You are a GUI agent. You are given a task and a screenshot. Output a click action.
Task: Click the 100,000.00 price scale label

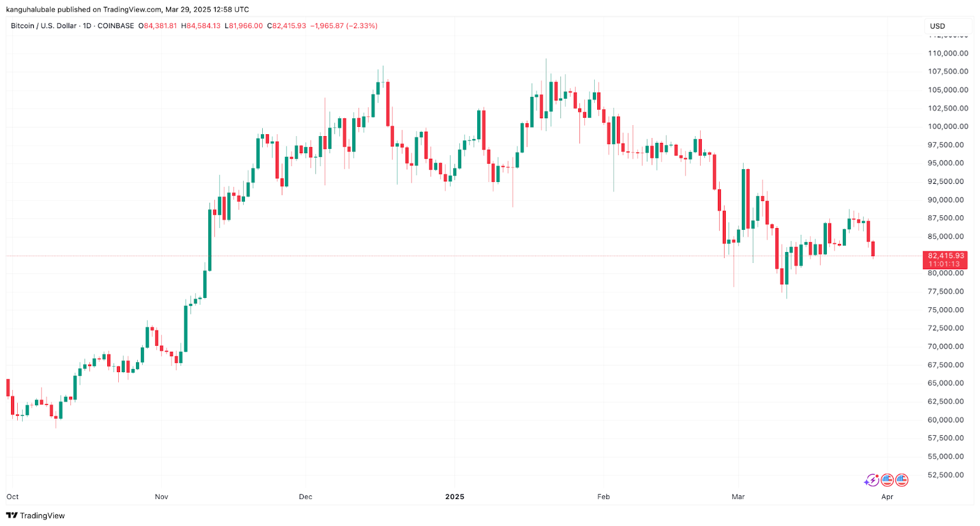coord(948,126)
